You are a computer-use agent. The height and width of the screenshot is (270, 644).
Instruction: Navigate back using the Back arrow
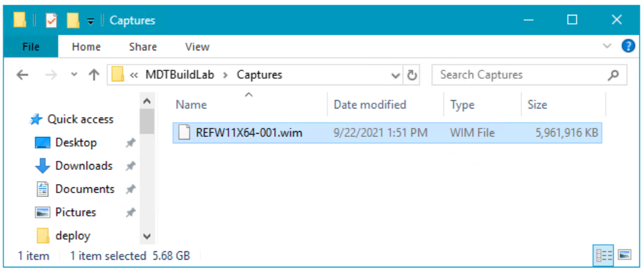point(22,75)
